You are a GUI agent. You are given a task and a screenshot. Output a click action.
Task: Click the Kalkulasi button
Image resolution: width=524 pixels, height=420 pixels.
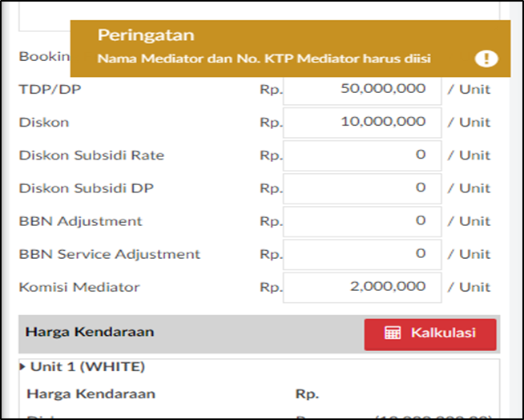pos(430,334)
